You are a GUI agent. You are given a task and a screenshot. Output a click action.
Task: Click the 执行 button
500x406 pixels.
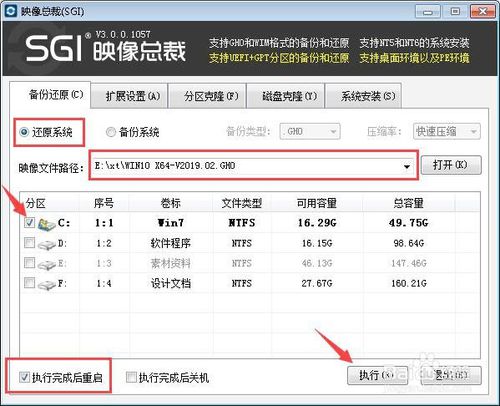[x=377, y=376]
